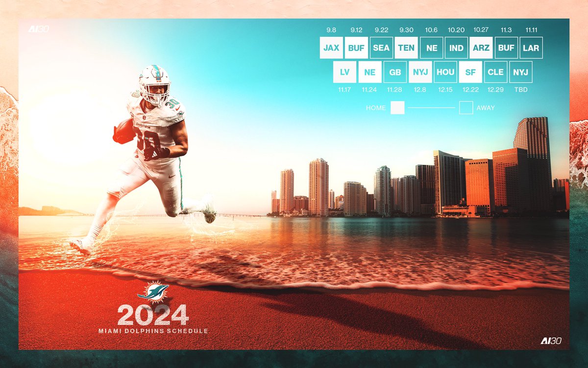Click the 12.8 date text
This screenshot has height=368, width=588.
point(420,90)
